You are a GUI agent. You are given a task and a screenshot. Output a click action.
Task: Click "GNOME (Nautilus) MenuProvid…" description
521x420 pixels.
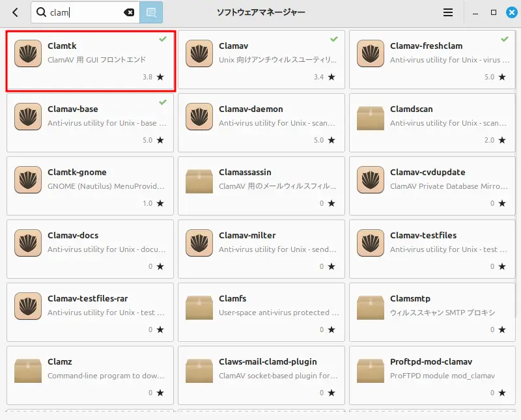[x=106, y=186]
